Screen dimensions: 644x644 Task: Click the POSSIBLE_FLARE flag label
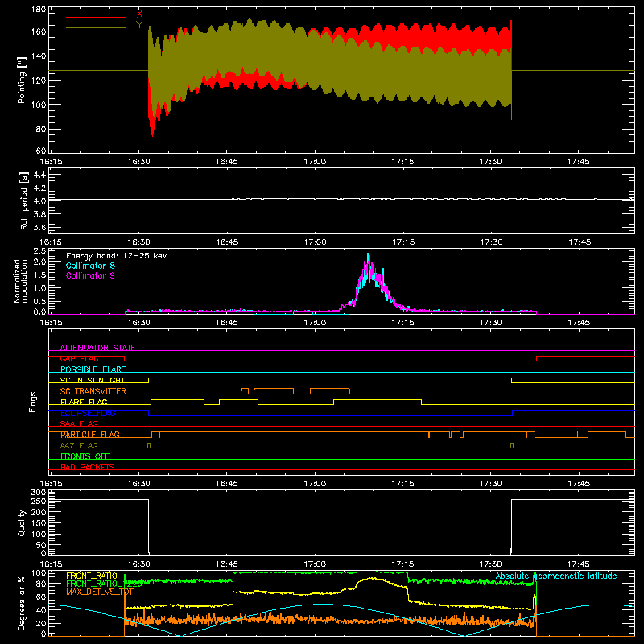coord(93,369)
